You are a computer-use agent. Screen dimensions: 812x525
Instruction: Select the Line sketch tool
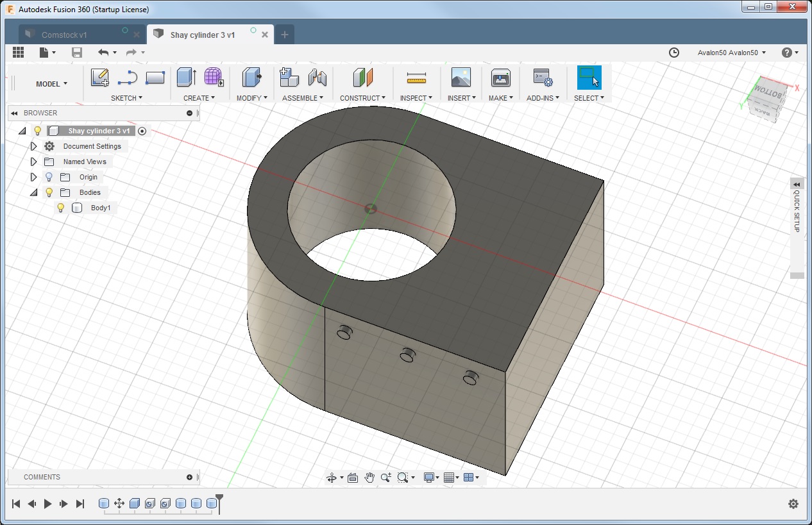(128, 78)
